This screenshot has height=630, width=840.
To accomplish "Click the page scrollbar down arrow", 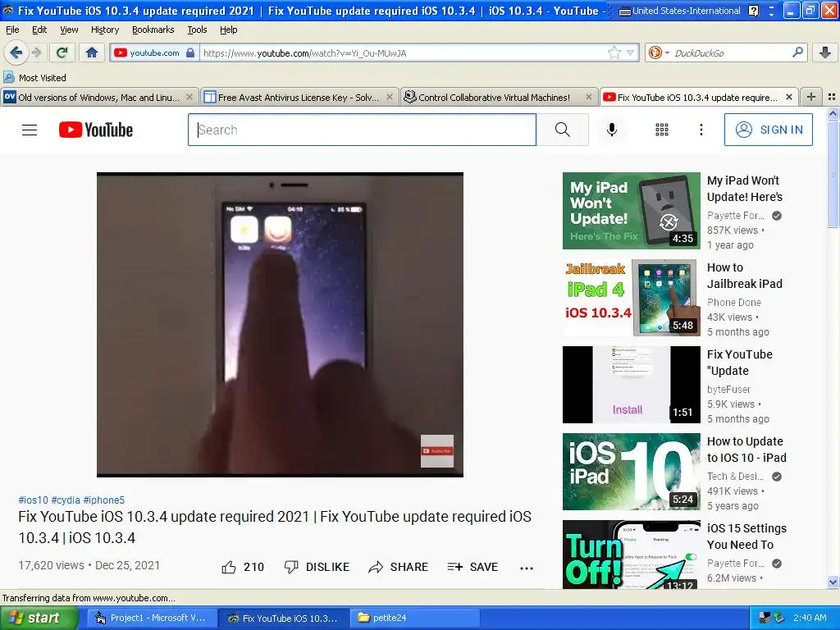I will 833,582.
